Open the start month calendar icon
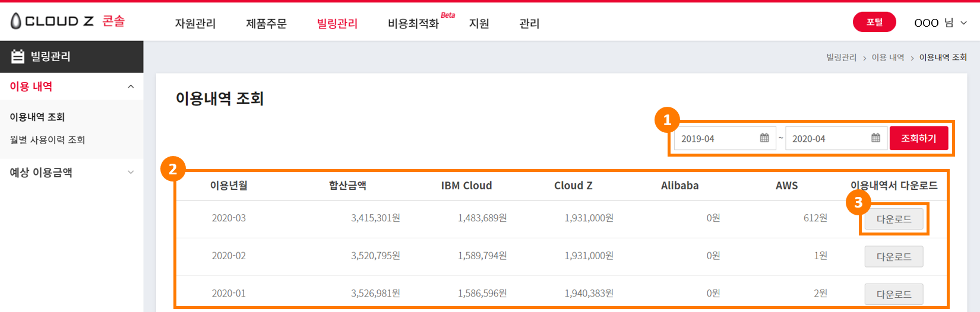980x312 pixels. click(x=764, y=138)
